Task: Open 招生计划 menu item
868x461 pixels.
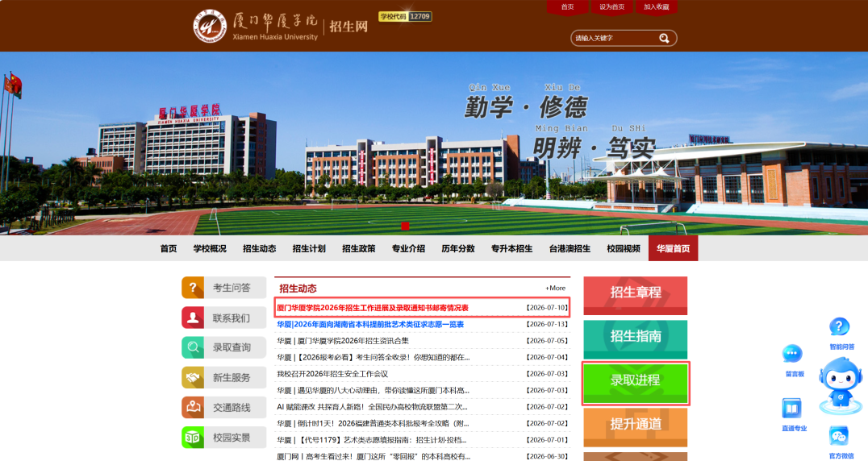Action: tap(309, 249)
